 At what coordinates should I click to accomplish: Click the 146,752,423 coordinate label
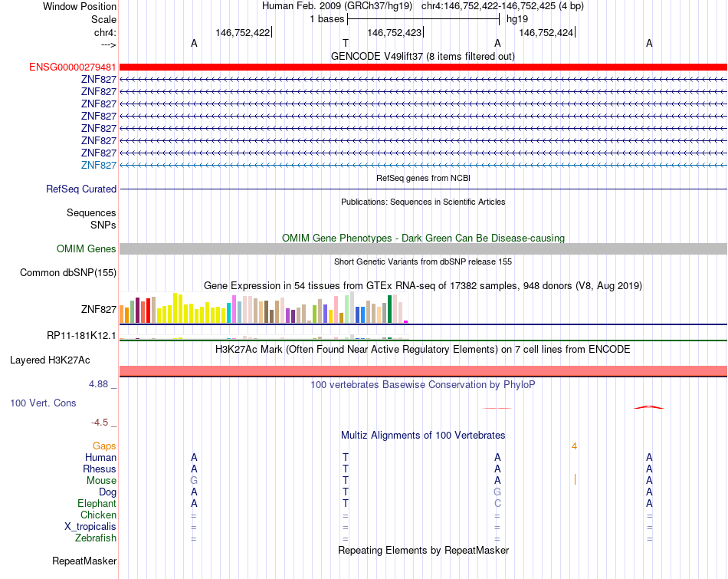(x=395, y=32)
